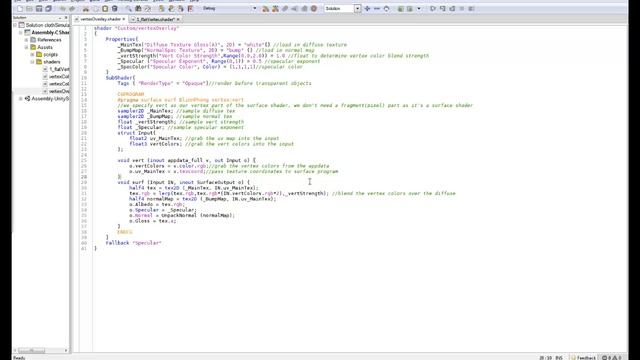Open the Feedback button in status bar

click(584, 358)
